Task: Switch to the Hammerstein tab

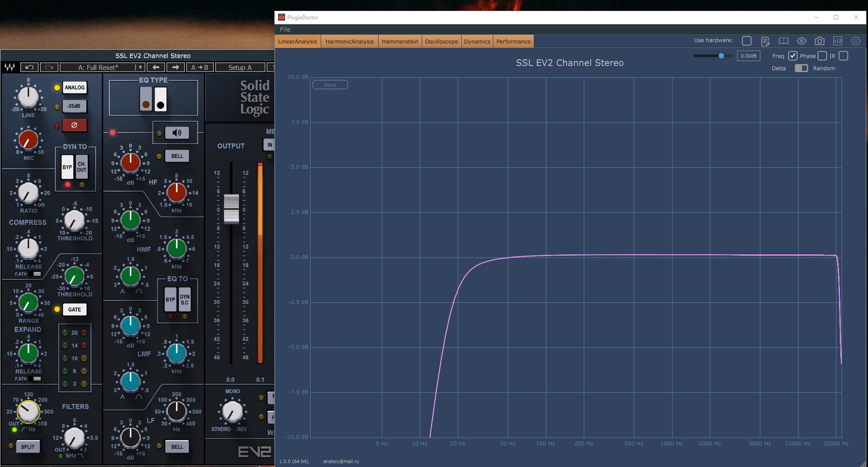Action: [x=400, y=41]
